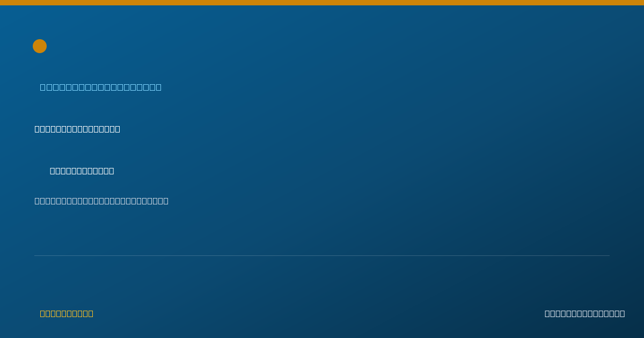Open the yellow footer text at left
This screenshot has height=338, width=644.
[x=67, y=313]
